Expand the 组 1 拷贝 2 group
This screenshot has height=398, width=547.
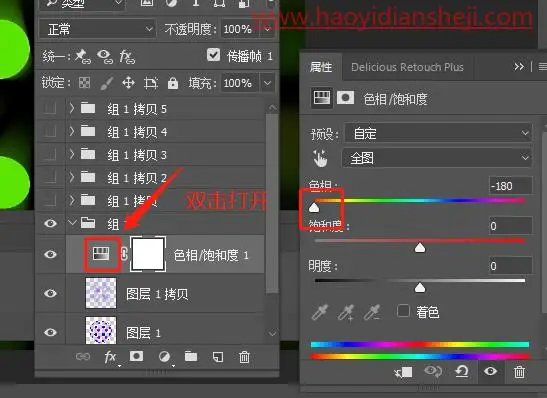[x=72, y=177]
